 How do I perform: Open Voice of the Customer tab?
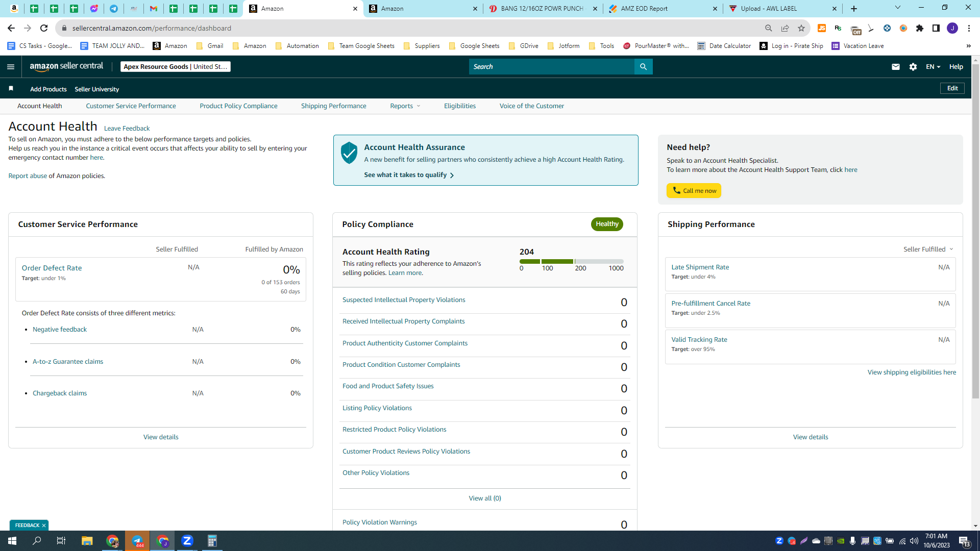532,106
